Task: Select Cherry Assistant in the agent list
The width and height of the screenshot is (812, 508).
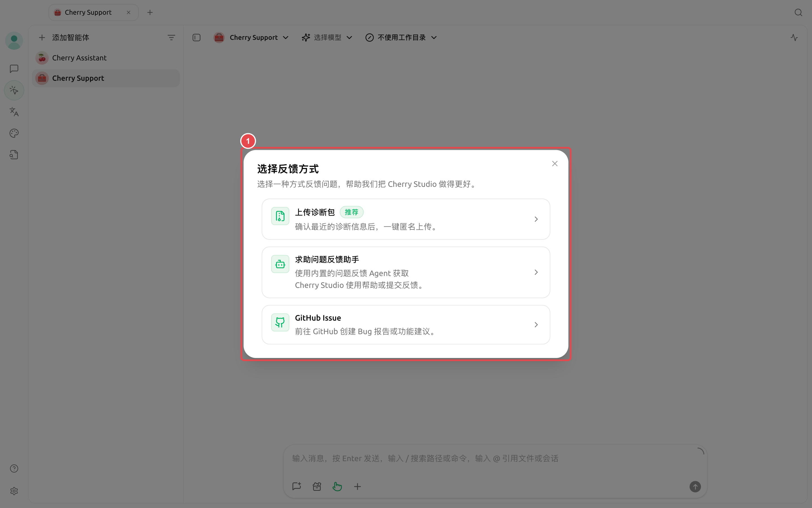Action: coord(106,58)
